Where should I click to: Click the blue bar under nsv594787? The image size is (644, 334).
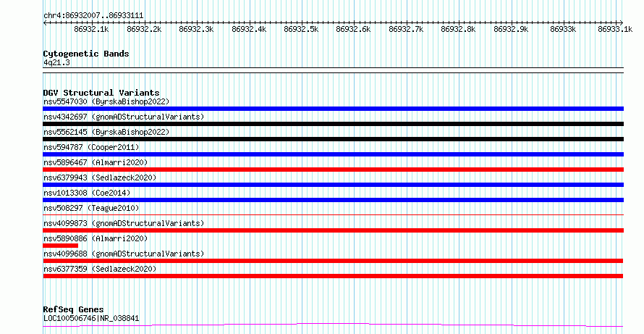(333, 154)
